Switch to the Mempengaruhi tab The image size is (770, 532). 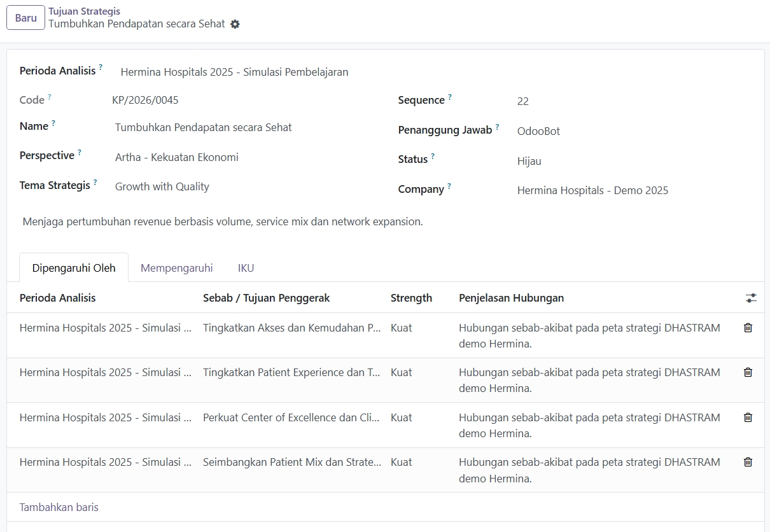pos(177,268)
